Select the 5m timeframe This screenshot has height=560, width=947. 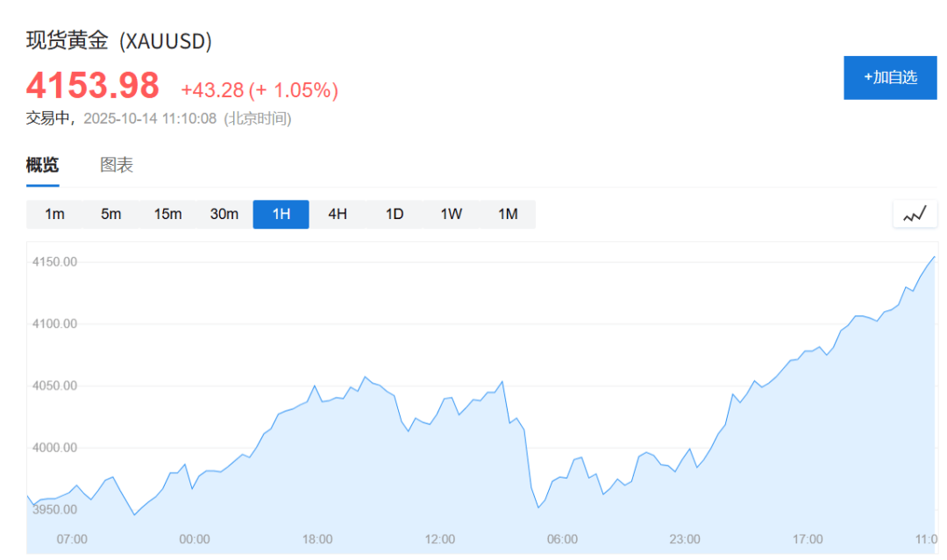tap(111, 215)
